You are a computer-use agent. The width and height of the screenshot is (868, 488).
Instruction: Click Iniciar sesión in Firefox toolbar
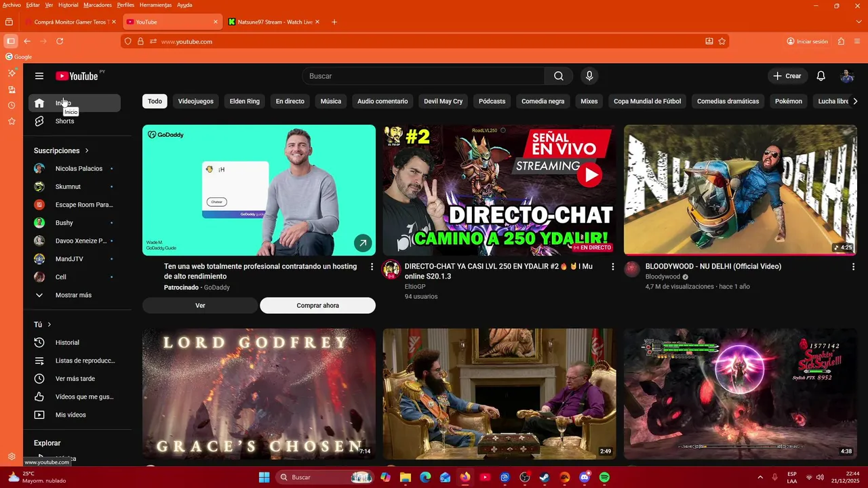(808, 41)
